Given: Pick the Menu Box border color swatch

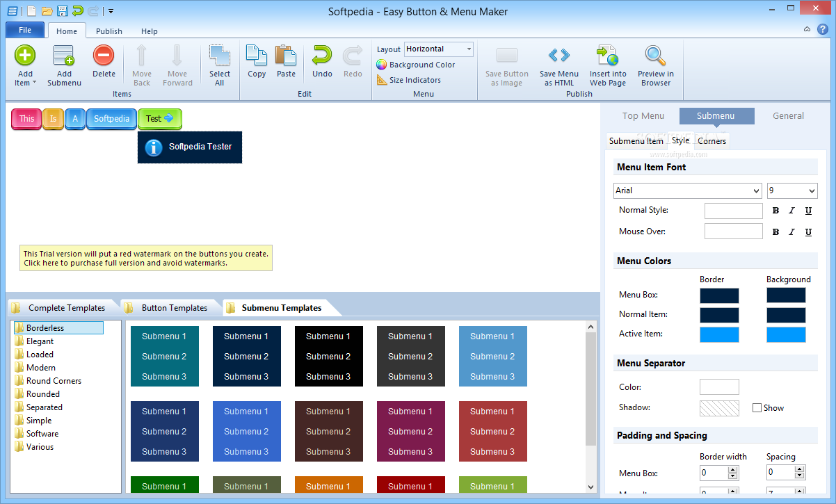Looking at the screenshot, I should click(719, 295).
